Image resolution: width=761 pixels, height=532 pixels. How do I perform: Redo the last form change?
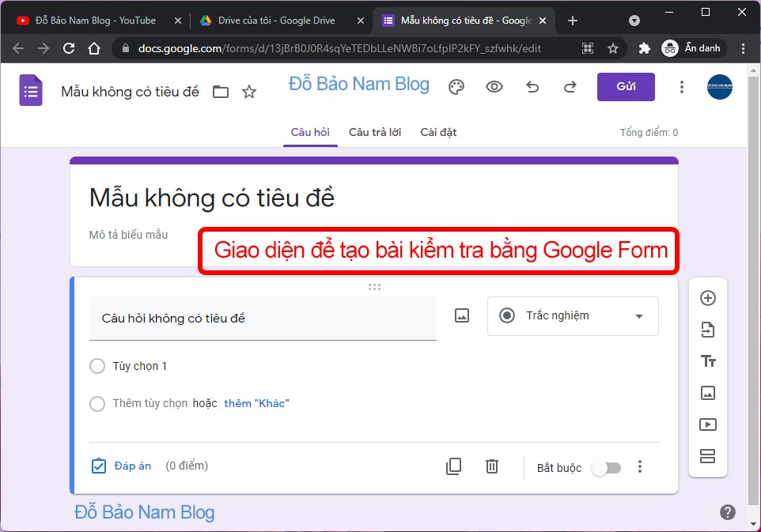click(x=570, y=87)
